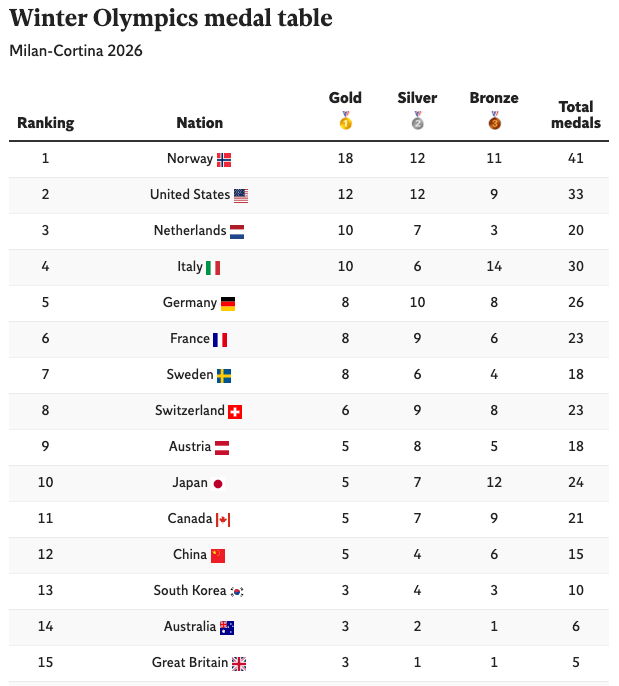This screenshot has width=619, height=686.
Task: Select the Canada flag icon
Action: tap(223, 519)
